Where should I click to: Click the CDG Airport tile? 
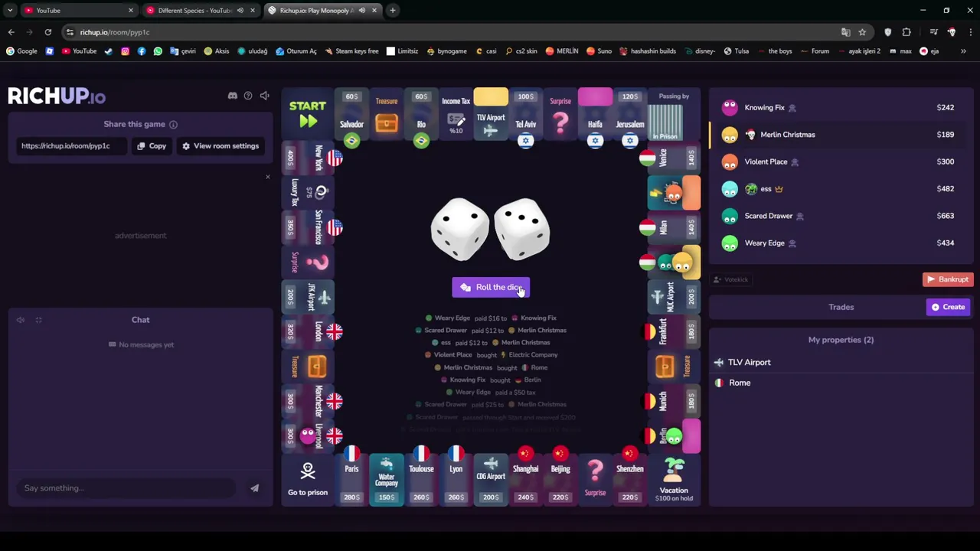click(x=491, y=480)
